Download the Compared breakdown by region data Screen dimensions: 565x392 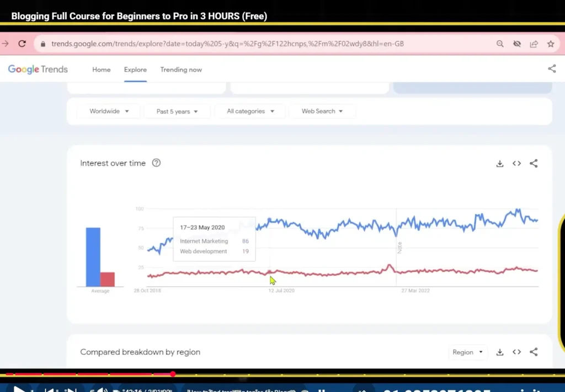[499, 352]
